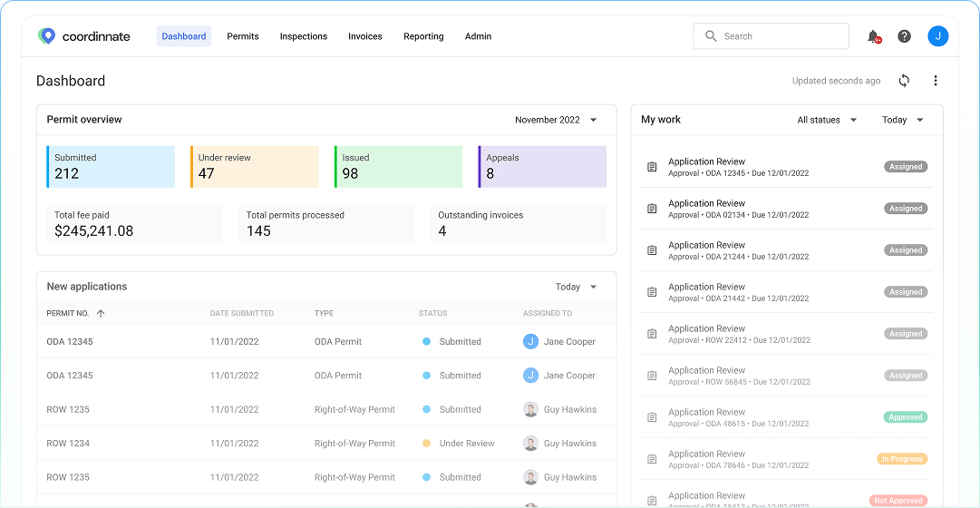The width and height of the screenshot is (980, 508).
Task: Click clipboard icon for ODA 78646 task
Action: [652, 459]
